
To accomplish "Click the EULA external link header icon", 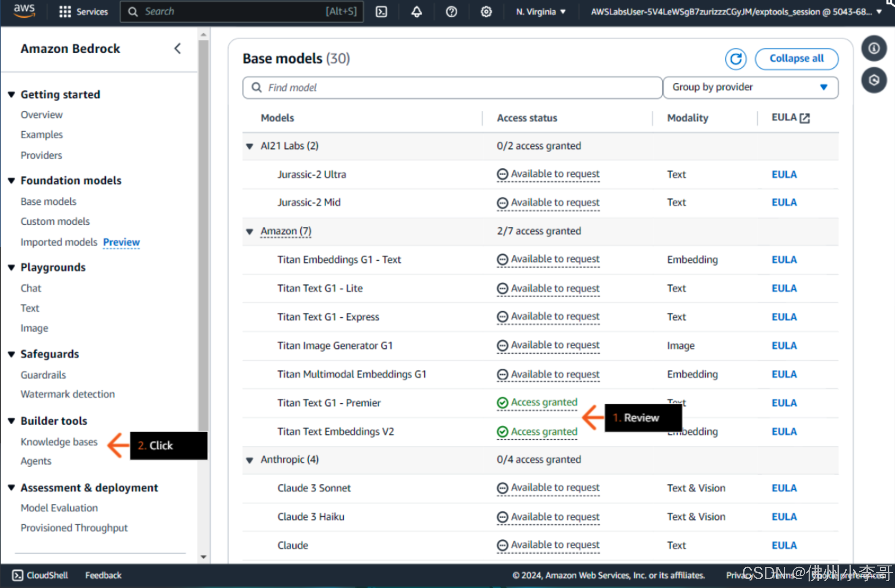I will 804,118.
